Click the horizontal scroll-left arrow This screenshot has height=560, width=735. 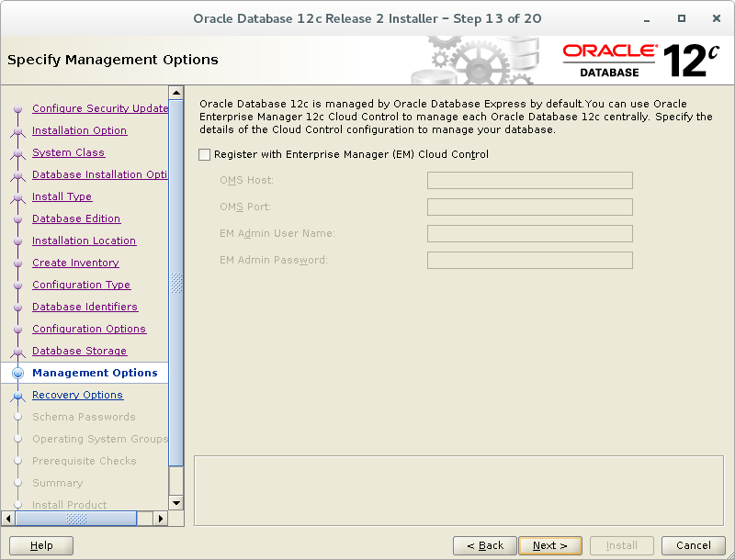click(8, 519)
